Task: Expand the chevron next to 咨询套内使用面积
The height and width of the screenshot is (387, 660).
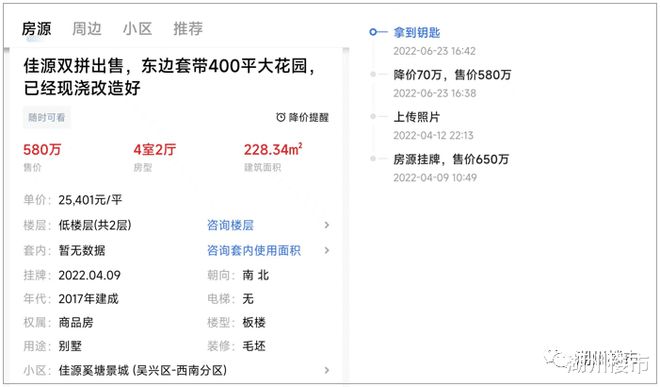Action: (x=327, y=251)
